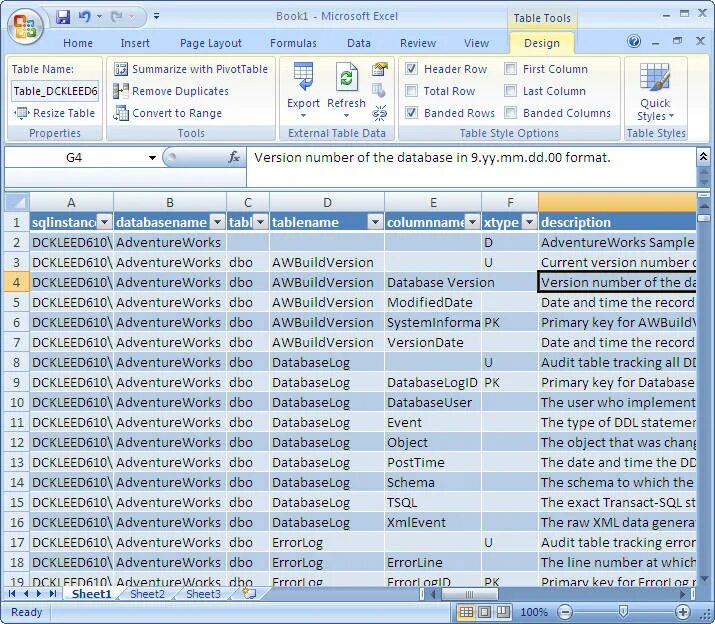Go to next sheet tab arrow
The image size is (715, 624).
pos(39,594)
